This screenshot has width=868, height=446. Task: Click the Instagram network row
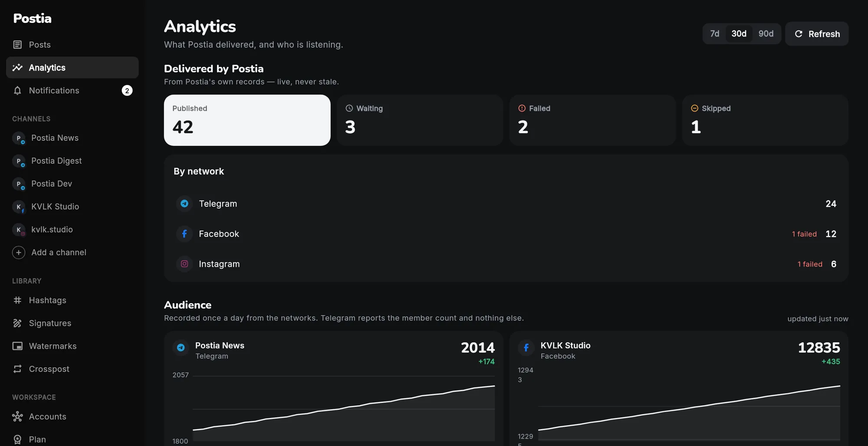click(506, 264)
